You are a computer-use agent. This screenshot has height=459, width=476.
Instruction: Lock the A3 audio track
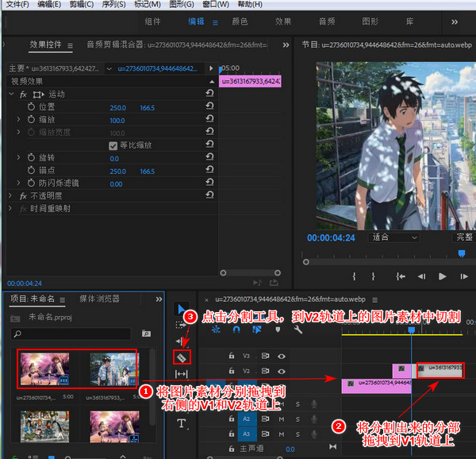pos(232,434)
